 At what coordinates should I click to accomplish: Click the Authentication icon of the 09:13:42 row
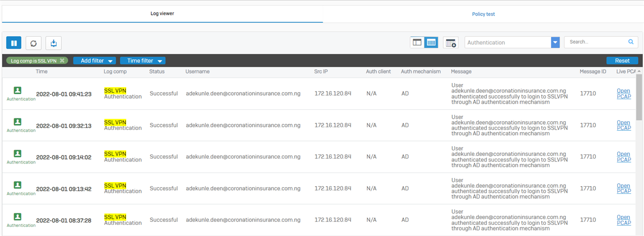pyautogui.click(x=18, y=185)
